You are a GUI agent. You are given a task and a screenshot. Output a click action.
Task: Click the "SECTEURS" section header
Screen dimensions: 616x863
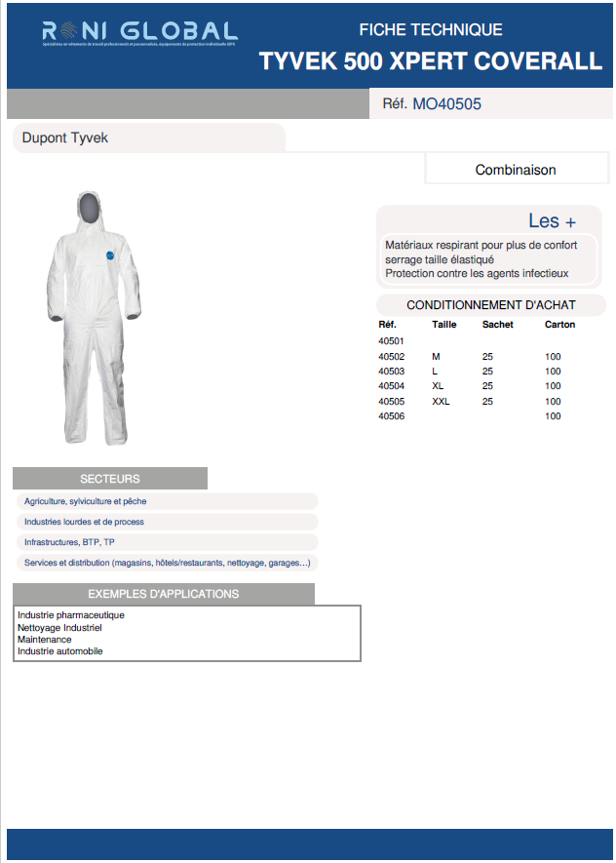110,479
